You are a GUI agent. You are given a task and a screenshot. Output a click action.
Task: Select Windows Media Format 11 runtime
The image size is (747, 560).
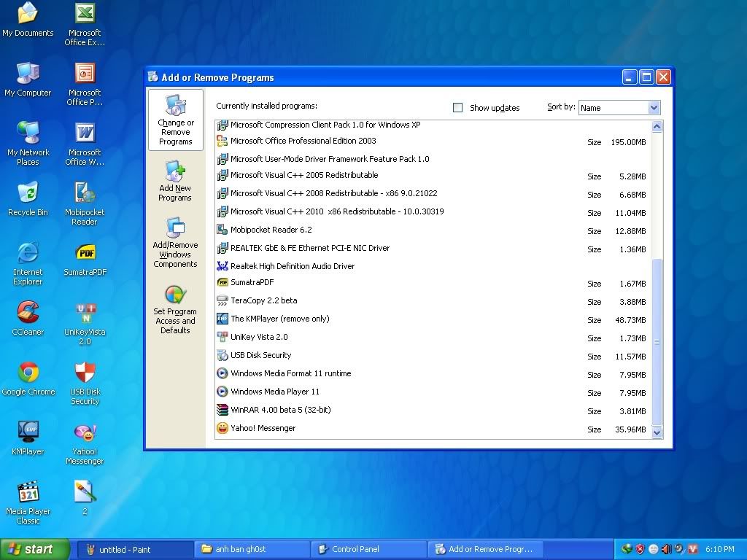click(433, 373)
